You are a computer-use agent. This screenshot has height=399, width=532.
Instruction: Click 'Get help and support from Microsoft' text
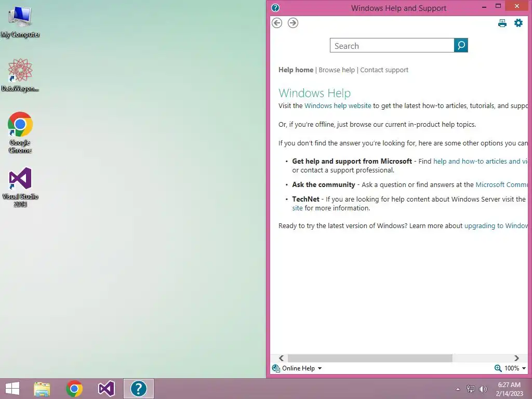[352, 161]
